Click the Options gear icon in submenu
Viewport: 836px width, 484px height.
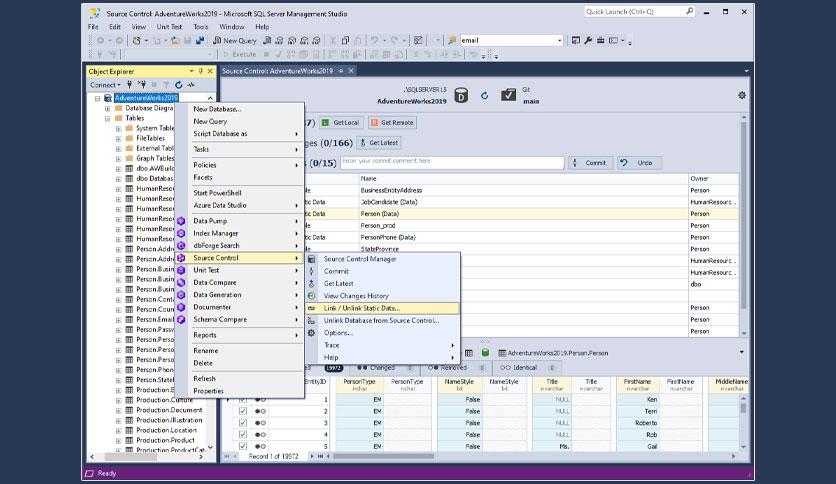[311, 333]
